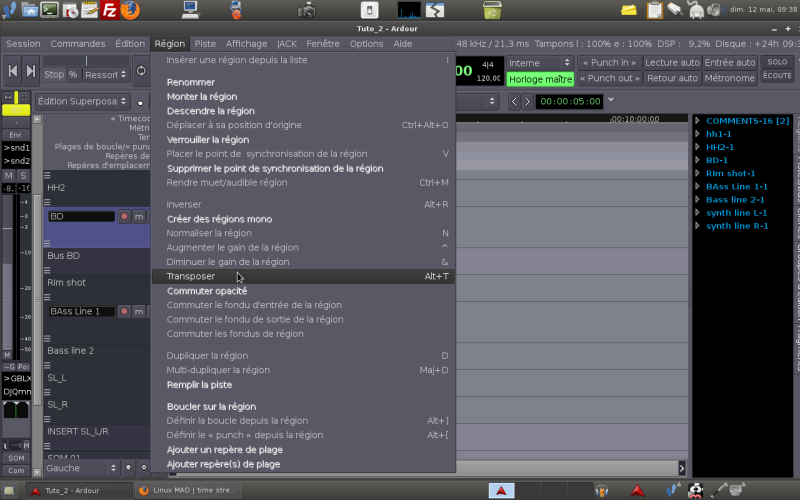800x500 pixels.
Task: Go to session end transport button
Action: [x=31, y=71]
